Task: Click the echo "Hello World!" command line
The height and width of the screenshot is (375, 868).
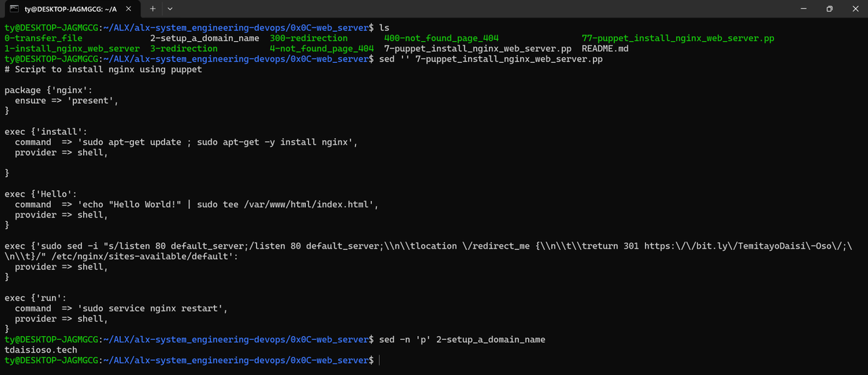Action: (x=197, y=204)
